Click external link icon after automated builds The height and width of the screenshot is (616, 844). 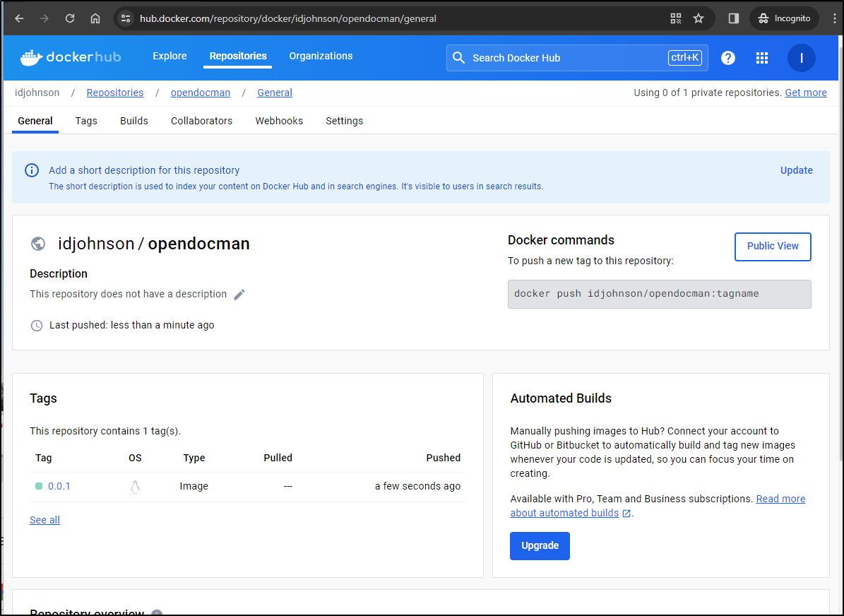click(x=626, y=513)
